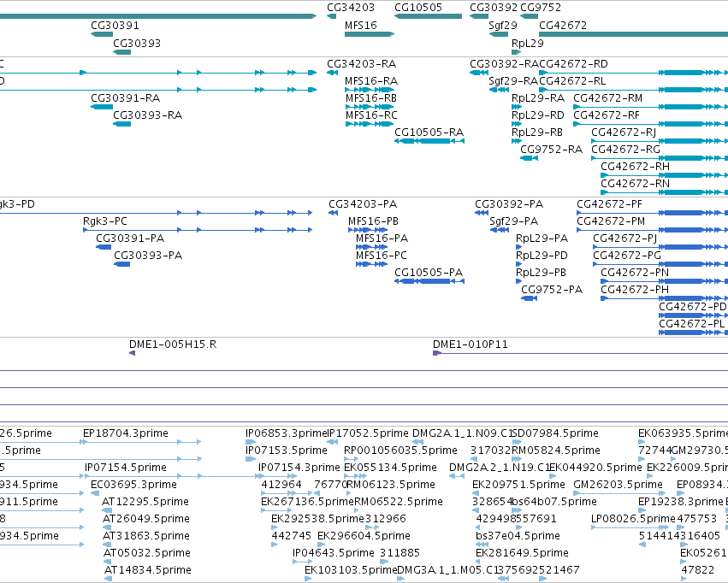
Task: Select the CG10505-PA protein label
Action: [429, 273]
